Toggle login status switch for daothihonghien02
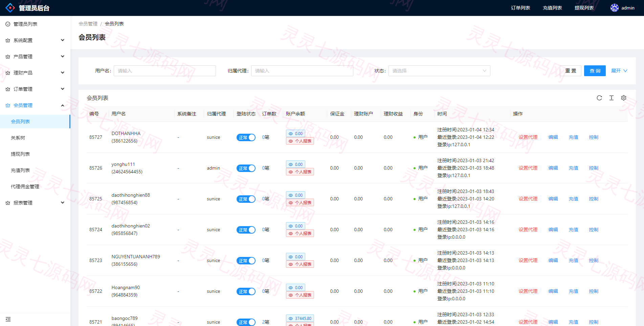 246,230
